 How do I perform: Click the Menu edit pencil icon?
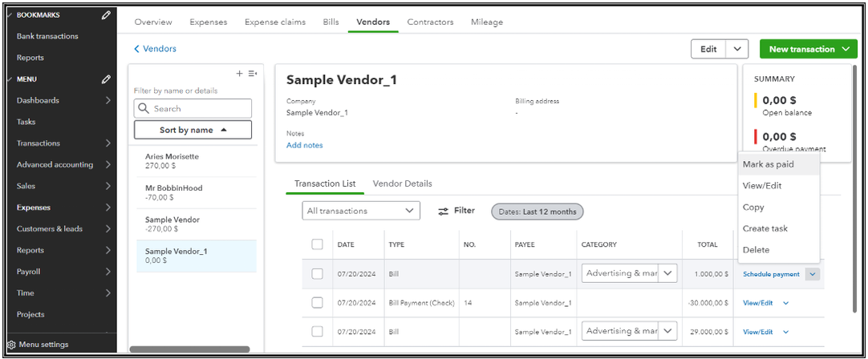tap(106, 79)
